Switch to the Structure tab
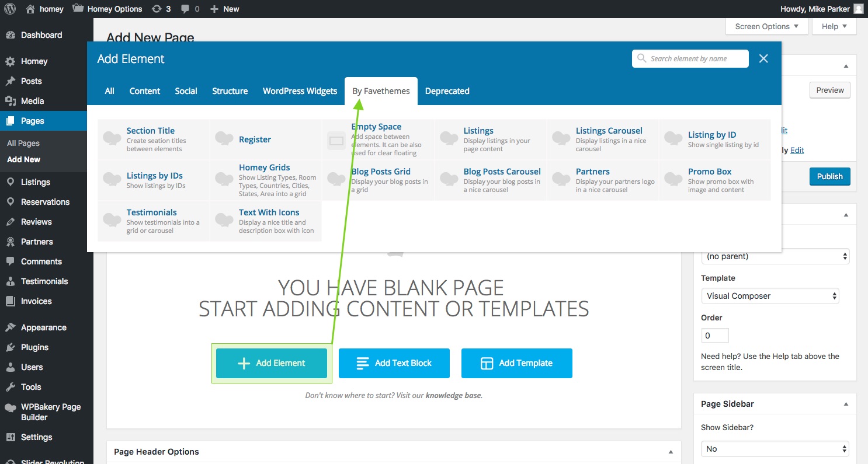Image resolution: width=868 pixels, height=464 pixels. (x=230, y=91)
